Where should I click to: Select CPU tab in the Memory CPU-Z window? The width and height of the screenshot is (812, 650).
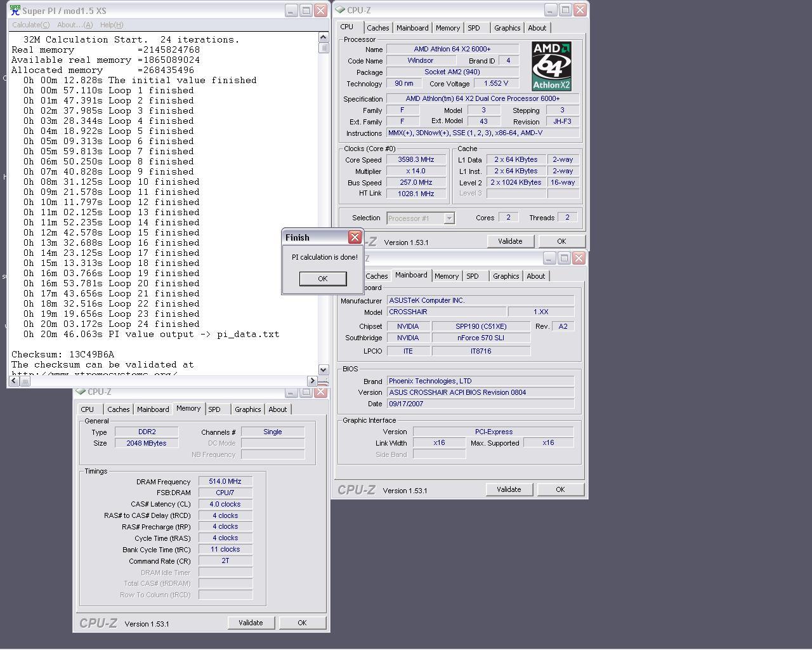point(88,409)
